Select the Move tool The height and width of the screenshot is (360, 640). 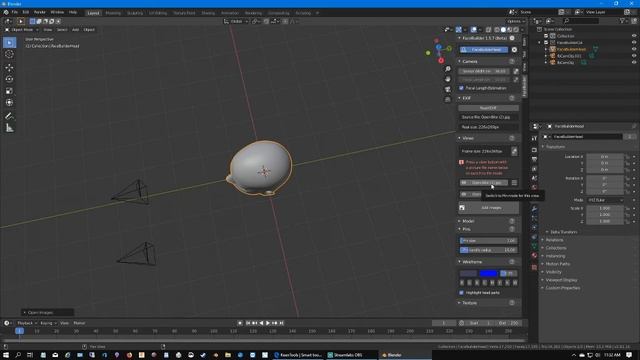[x=9, y=67]
